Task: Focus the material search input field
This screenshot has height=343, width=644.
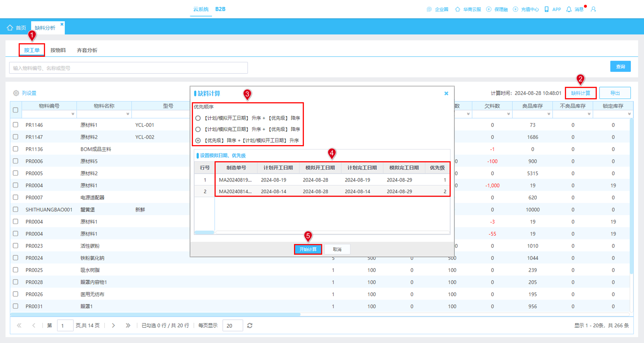Action: [128, 68]
